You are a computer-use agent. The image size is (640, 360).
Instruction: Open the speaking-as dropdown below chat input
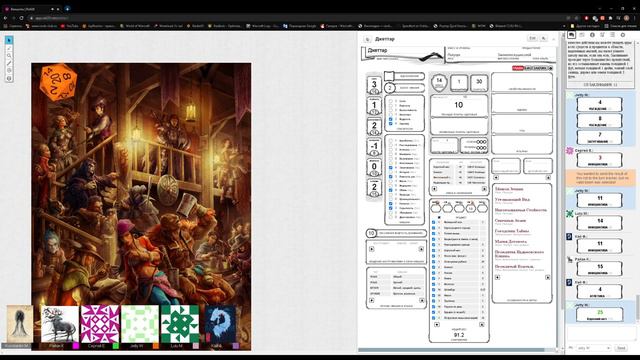(594, 348)
